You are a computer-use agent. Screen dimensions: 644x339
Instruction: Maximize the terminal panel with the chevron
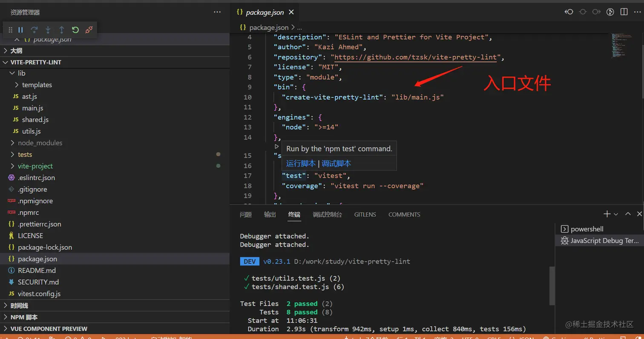point(628,214)
